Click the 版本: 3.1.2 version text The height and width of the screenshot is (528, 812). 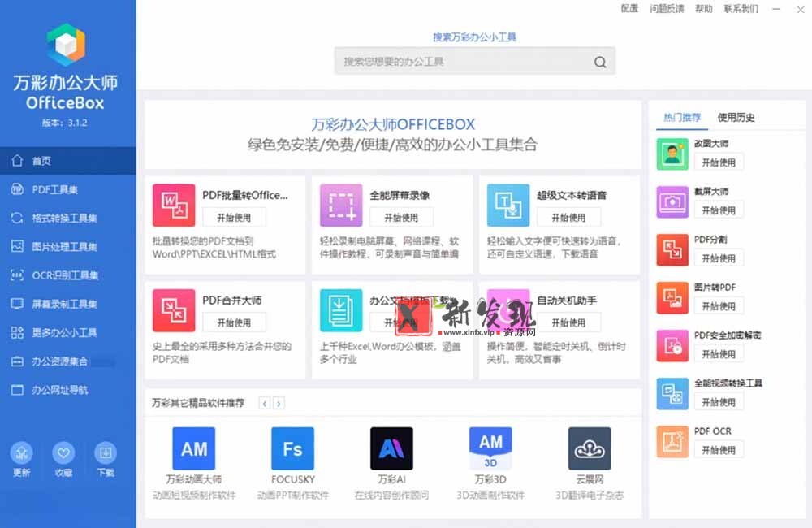click(65, 123)
